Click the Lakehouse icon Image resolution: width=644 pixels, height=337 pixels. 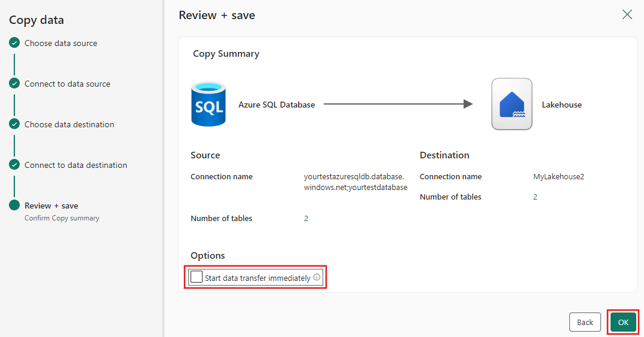(512, 104)
